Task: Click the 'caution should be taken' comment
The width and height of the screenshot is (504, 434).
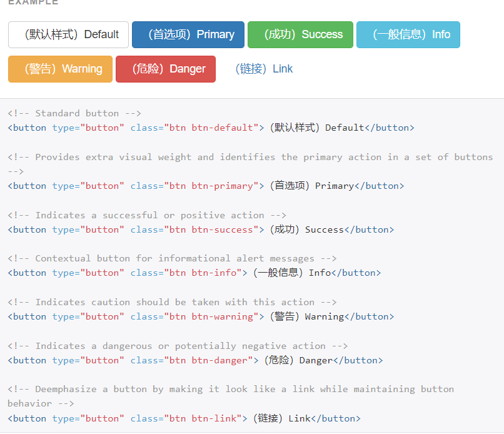Action: click(x=173, y=303)
